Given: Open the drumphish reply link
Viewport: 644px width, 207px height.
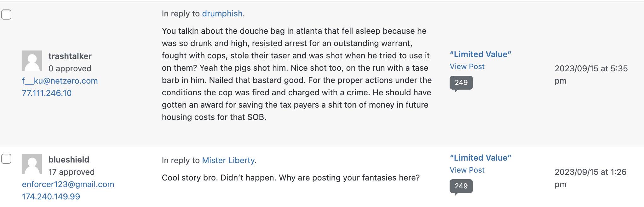Looking at the screenshot, I should [222, 14].
